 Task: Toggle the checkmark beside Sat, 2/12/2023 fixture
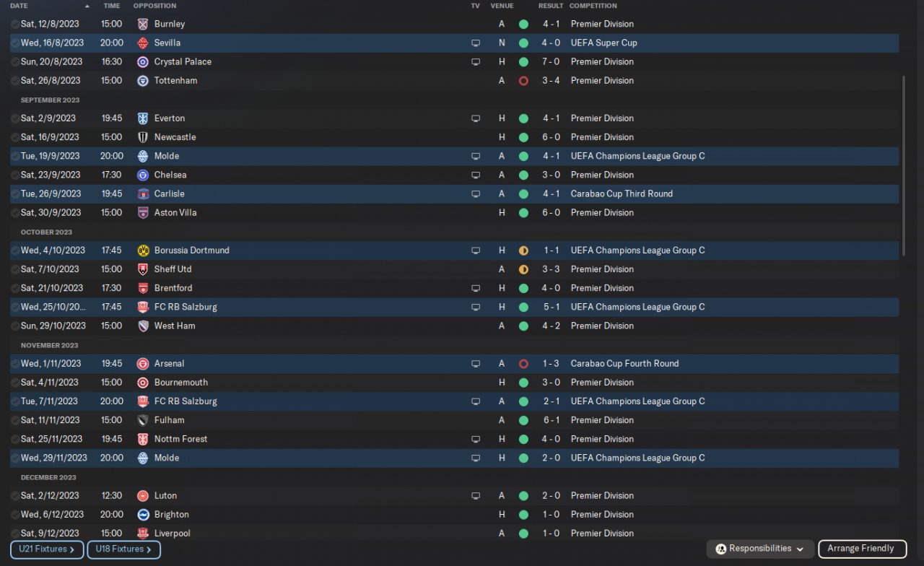point(15,496)
